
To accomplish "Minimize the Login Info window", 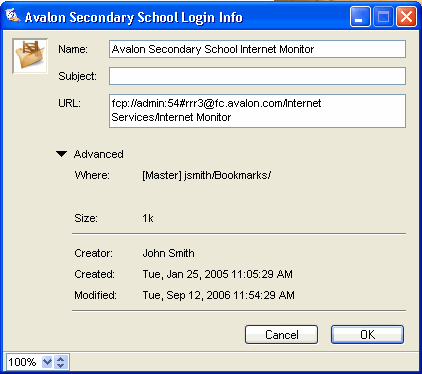I will (360, 17).
